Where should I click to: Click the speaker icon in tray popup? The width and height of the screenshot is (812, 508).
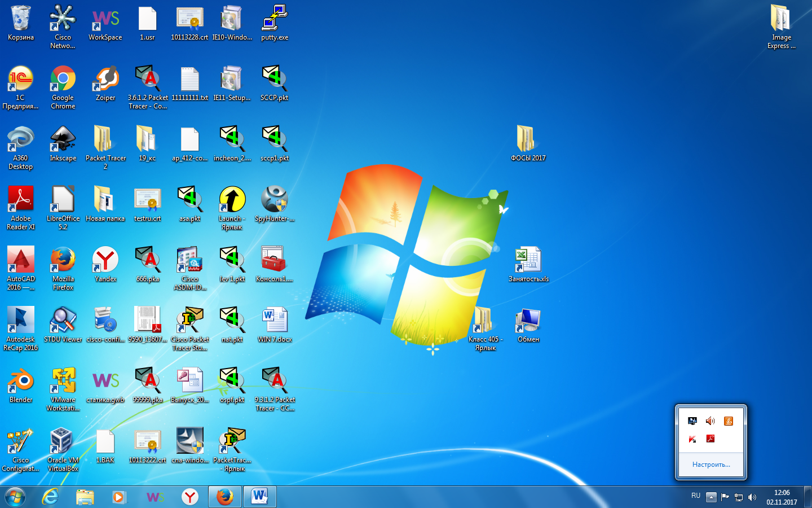(x=710, y=421)
